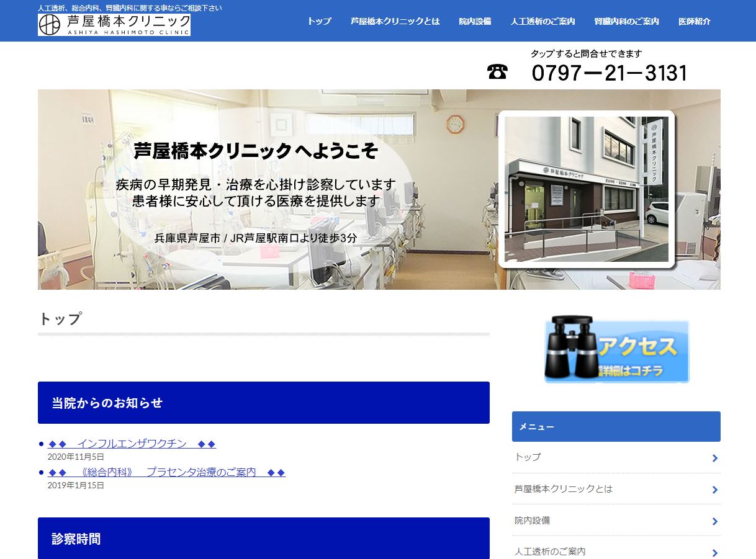Click the telephone icon next to the number
The image size is (756, 559).
click(497, 71)
